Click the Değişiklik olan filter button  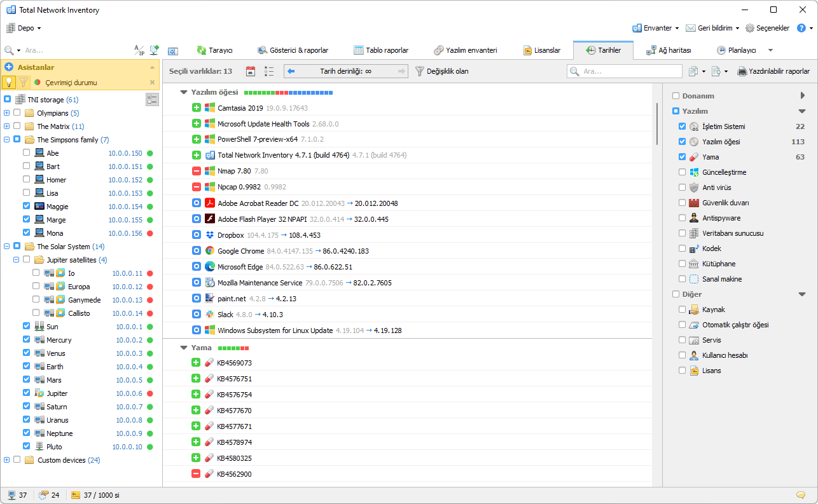442,71
